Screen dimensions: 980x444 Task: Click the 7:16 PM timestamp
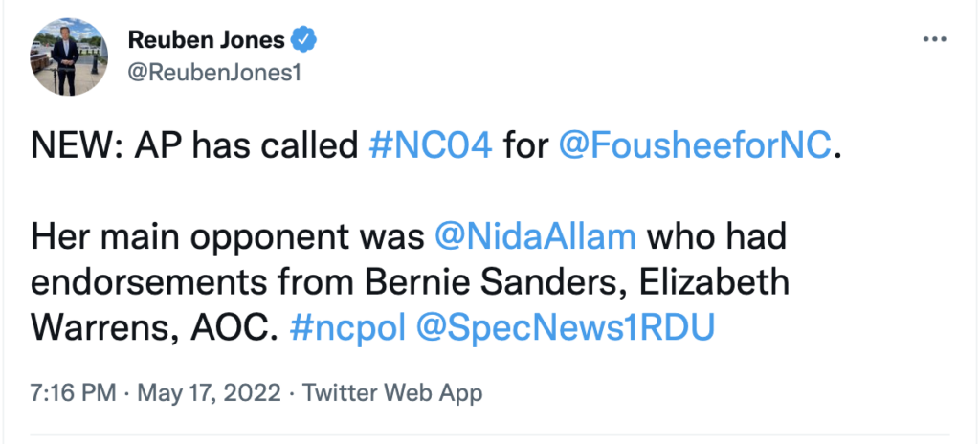73,392
